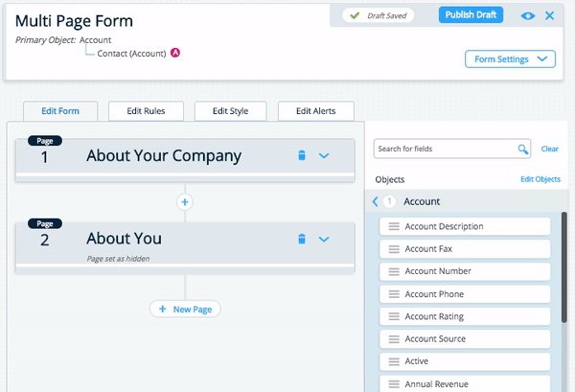This screenshot has height=392, width=575.
Task: Open the Edit Style tab
Action: point(230,111)
